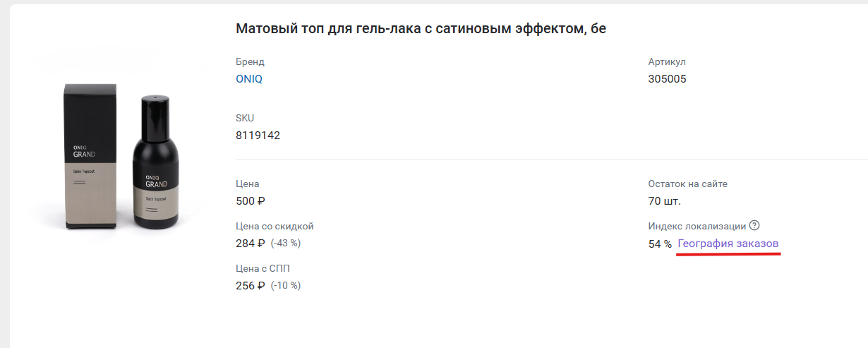Click the -43 % discount label

[286, 244]
